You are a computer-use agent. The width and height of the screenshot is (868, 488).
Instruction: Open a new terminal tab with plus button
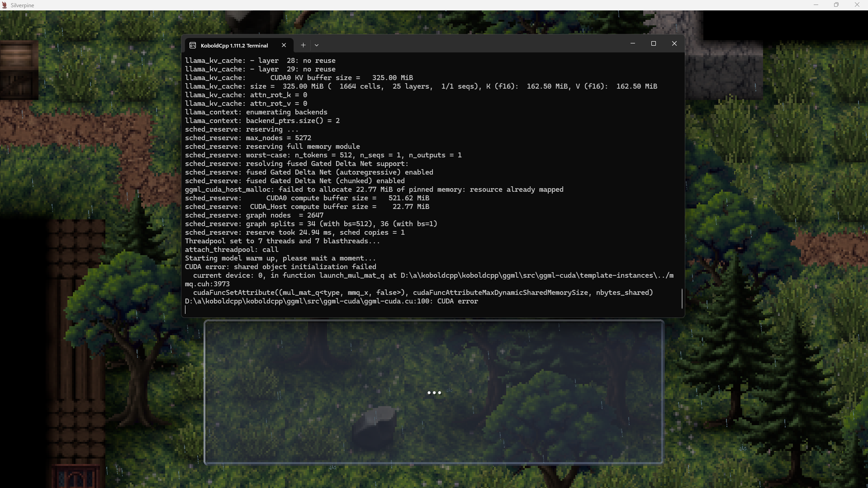(x=304, y=45)
